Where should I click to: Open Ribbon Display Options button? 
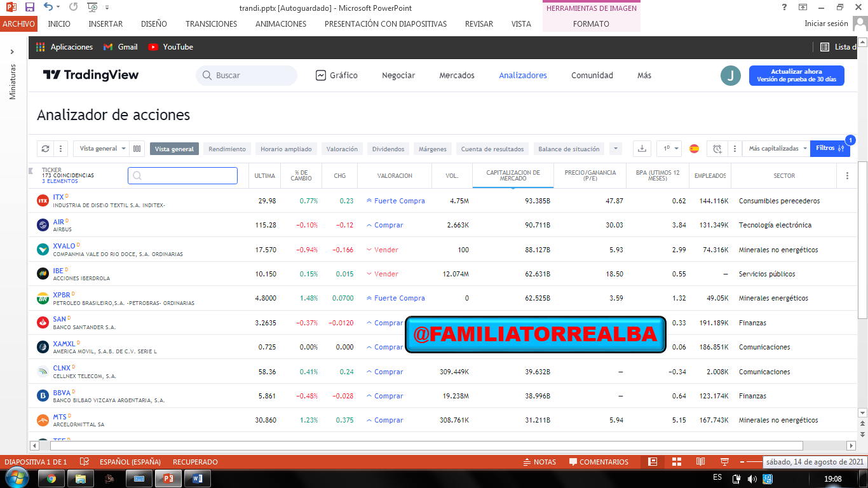[x=803, y=8]
